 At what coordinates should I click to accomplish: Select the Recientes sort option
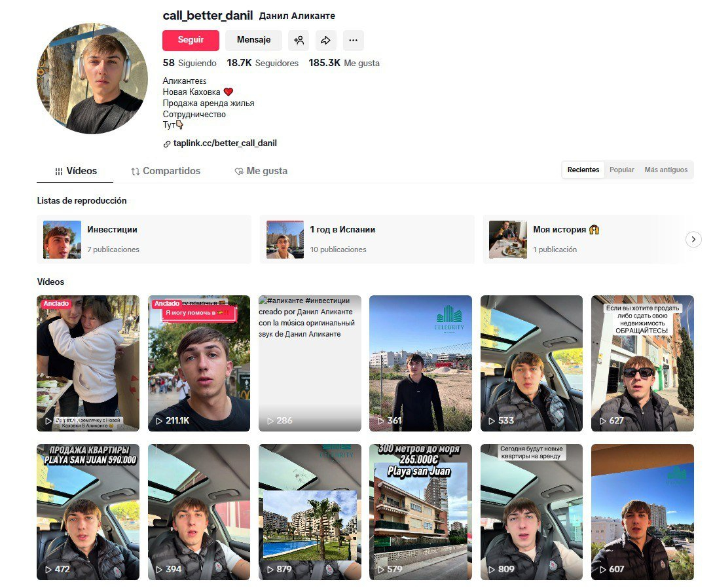pyautogui.click(x=583, y=170)
